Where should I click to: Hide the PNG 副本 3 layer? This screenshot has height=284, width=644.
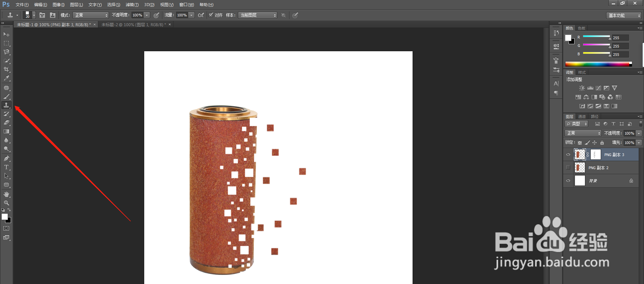[x=568, y=155]
